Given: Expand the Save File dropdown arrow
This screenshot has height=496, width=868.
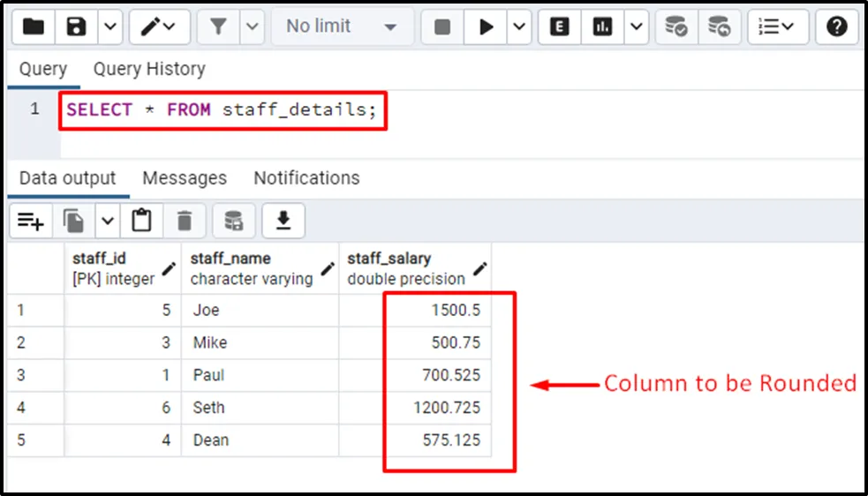Looking at the screenshot, I should click(109, 27).
